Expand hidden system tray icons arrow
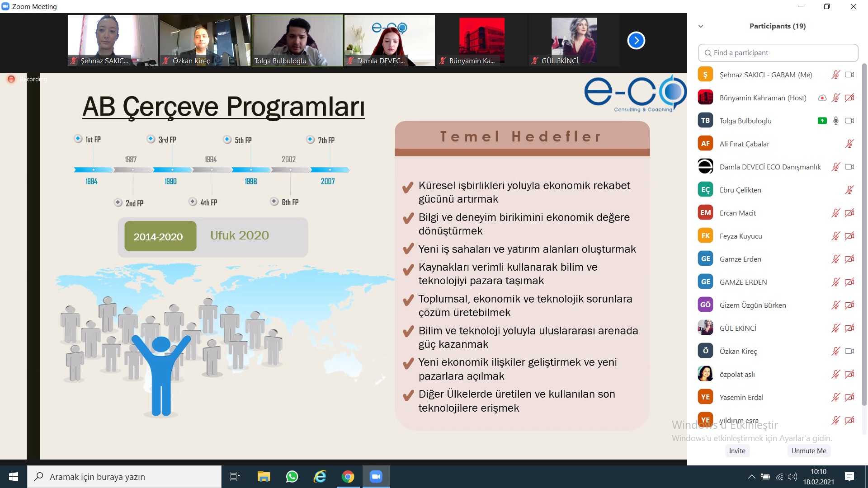 click(x=751, y=477)
